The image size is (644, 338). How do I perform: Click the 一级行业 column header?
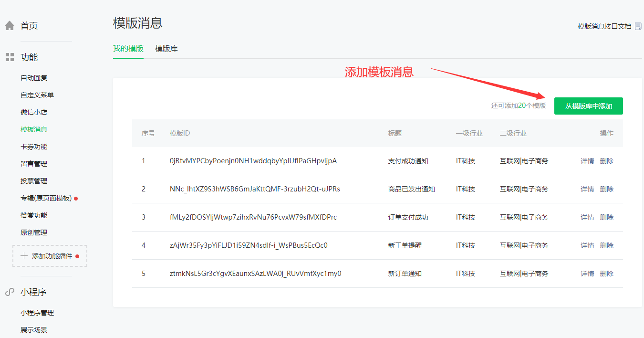(469, 133)
